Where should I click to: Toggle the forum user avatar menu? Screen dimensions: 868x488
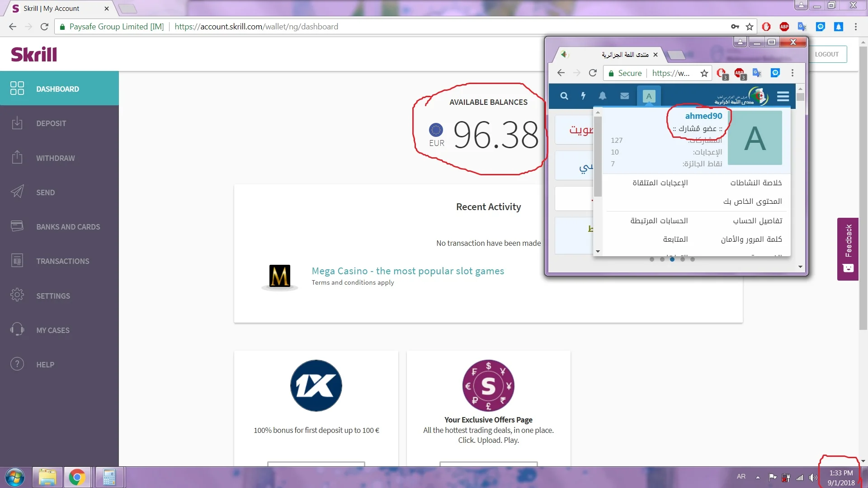coord(649,96)
